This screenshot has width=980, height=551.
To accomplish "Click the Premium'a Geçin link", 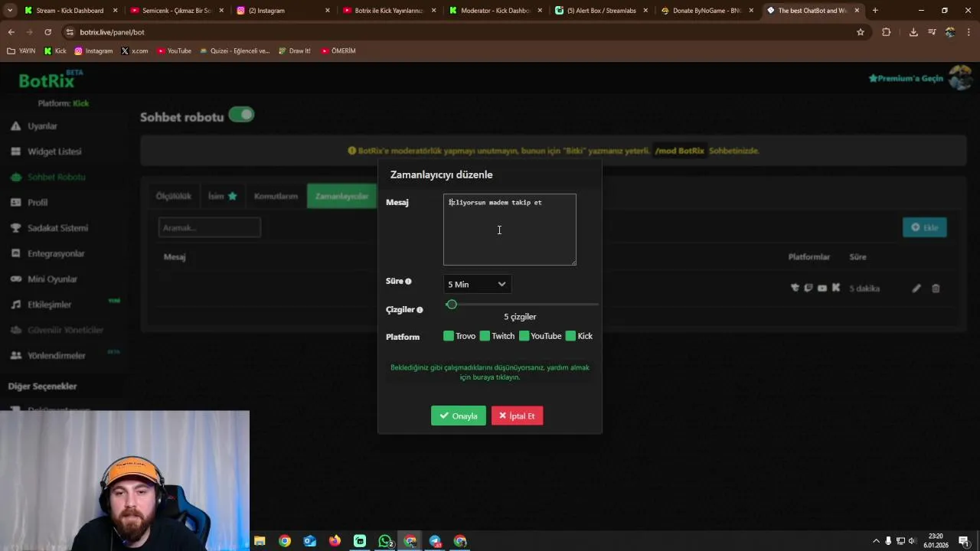I will (906, 79).
